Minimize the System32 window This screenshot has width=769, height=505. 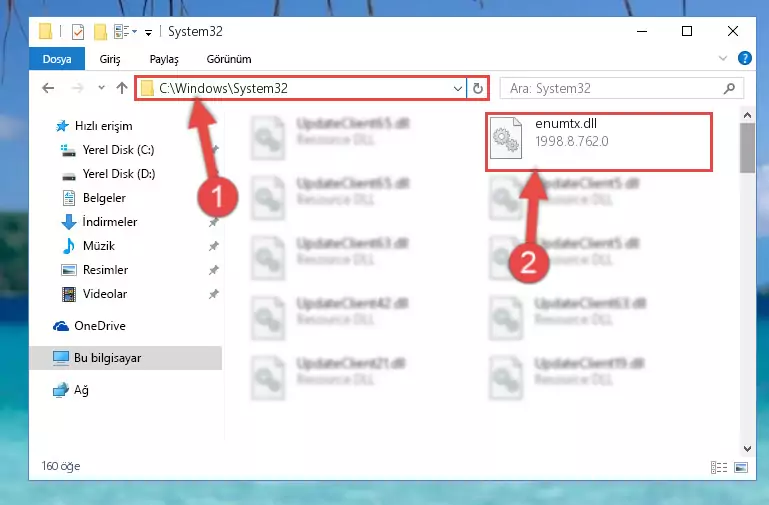tap(642, 31)
